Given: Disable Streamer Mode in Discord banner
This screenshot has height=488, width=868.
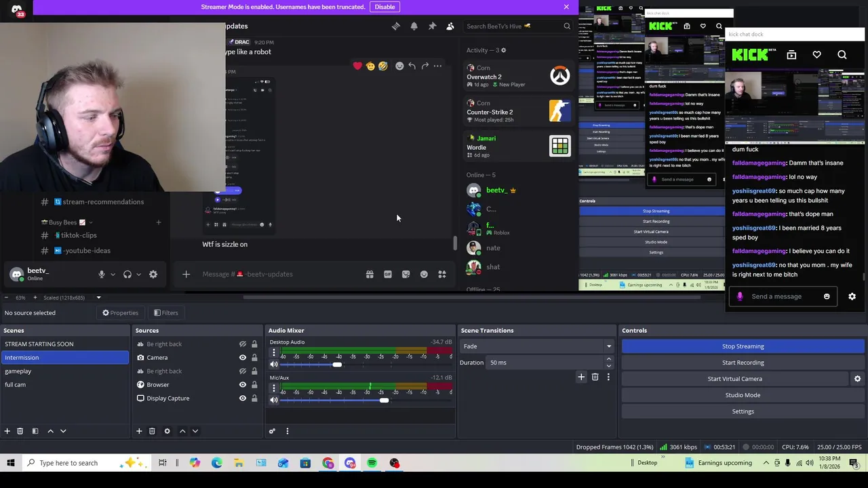Looking at the screenshot, I should [384, 7].
